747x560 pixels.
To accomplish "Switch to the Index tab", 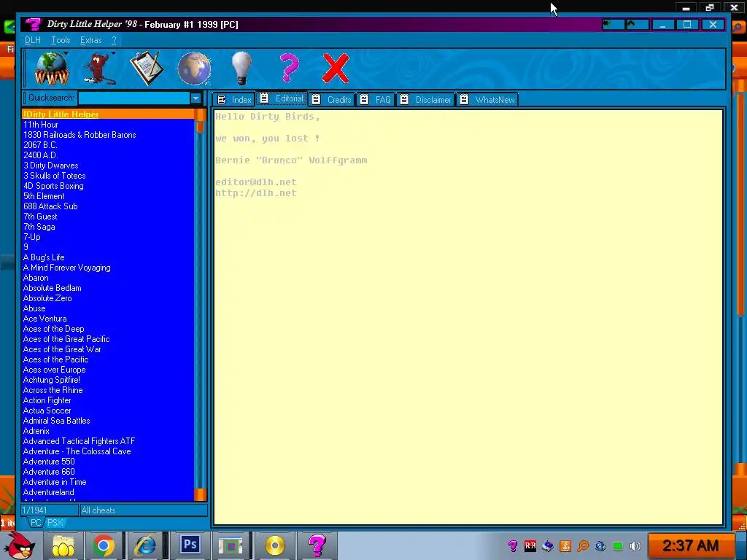I will (x=234, y=99).
